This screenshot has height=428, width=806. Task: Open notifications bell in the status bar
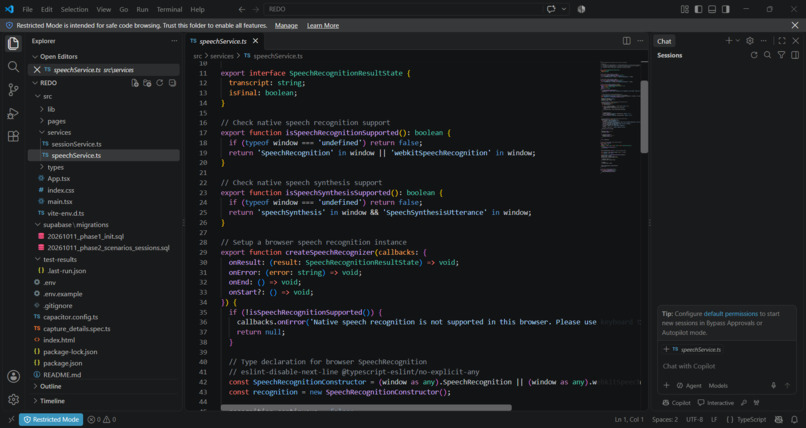(x=795, y=420)
